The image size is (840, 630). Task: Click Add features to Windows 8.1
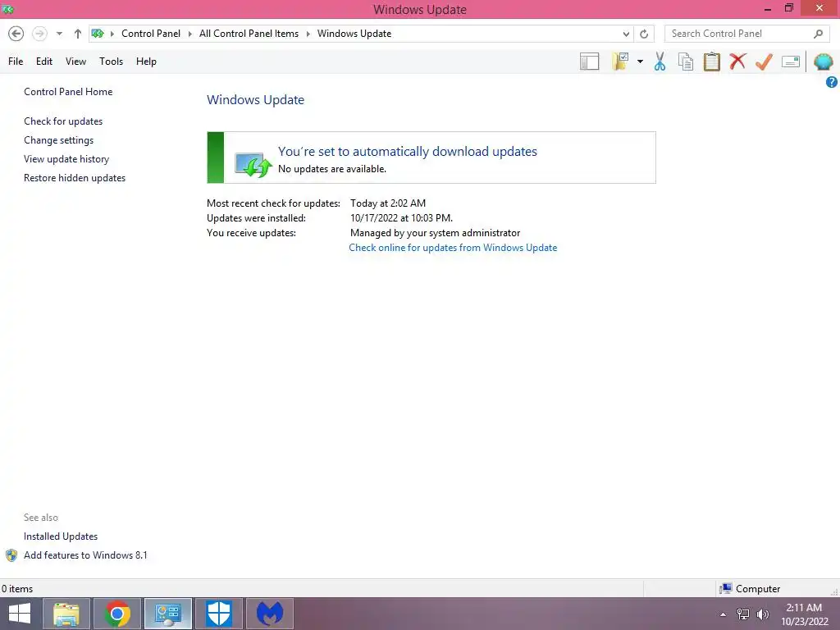85,555
